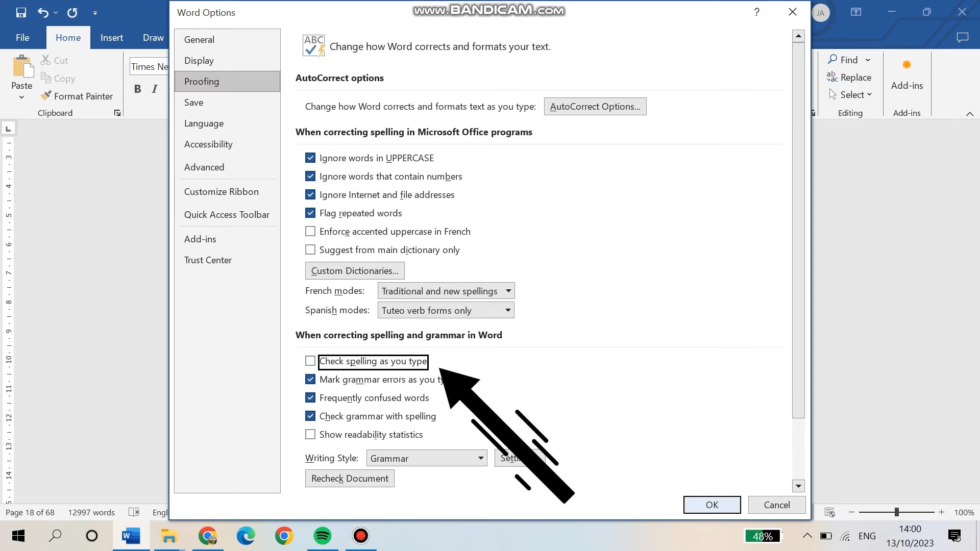This screenshot has height=551, width=980.
Task: Uncheck Flag repeated words
Action: click(x=310, y=213)
